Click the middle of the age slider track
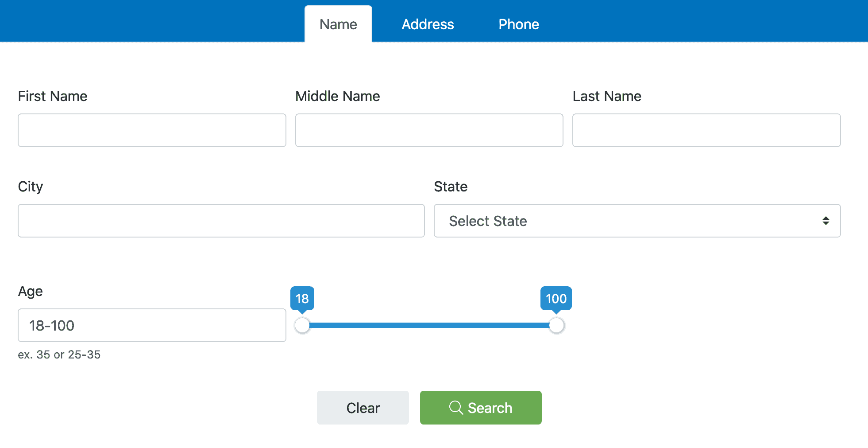This screenshot has width=868, height=448. (x=429, y=325)
